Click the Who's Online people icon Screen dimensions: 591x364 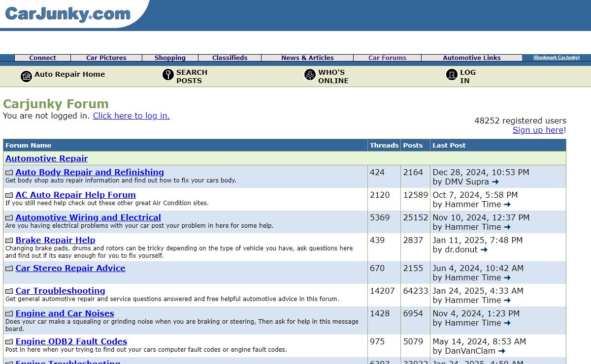click(x=310, y=75)
